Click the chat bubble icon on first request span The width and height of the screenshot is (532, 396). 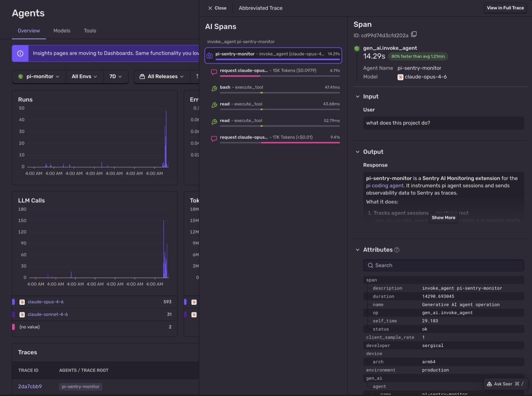click(x=214, y=72)
